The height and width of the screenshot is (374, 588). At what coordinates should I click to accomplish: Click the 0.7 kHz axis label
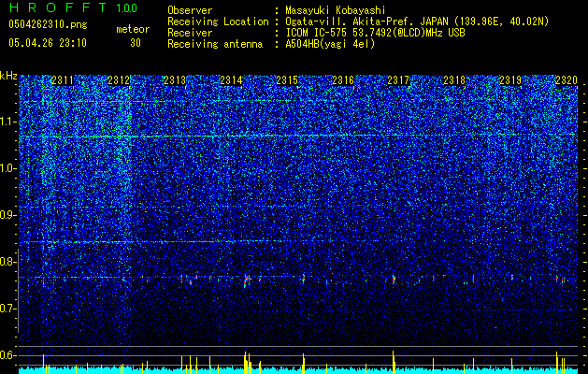[x=8, y=309]
